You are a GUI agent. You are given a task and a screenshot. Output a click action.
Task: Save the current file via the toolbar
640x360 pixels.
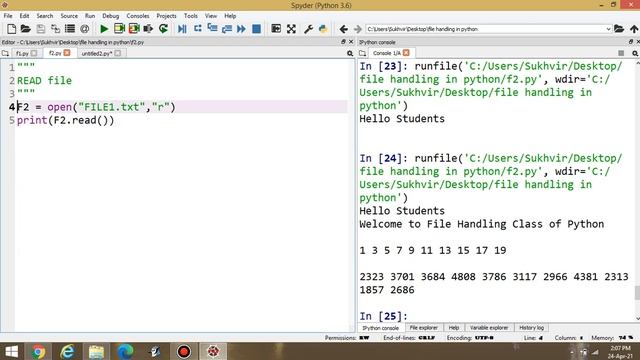[x=40, y=29]
